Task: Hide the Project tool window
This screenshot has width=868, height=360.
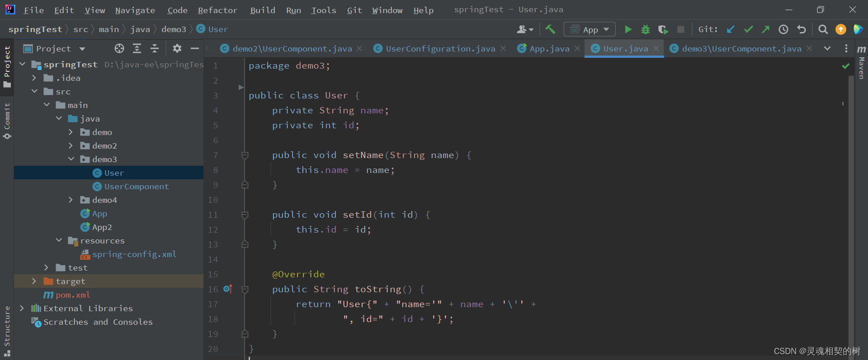Action: [x=195, y=48]
